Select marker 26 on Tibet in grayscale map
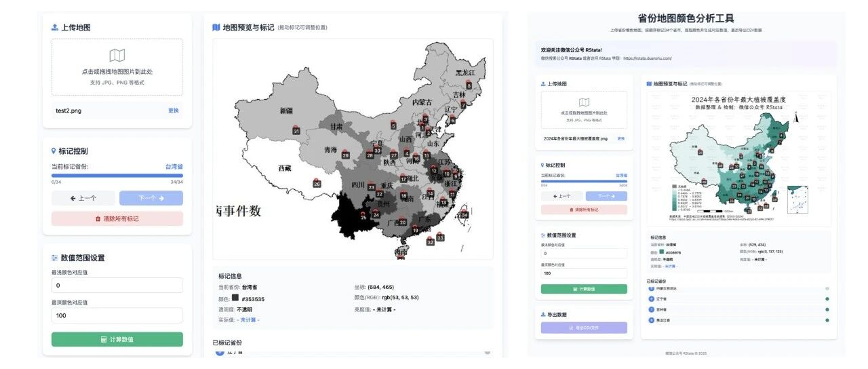 317,182
